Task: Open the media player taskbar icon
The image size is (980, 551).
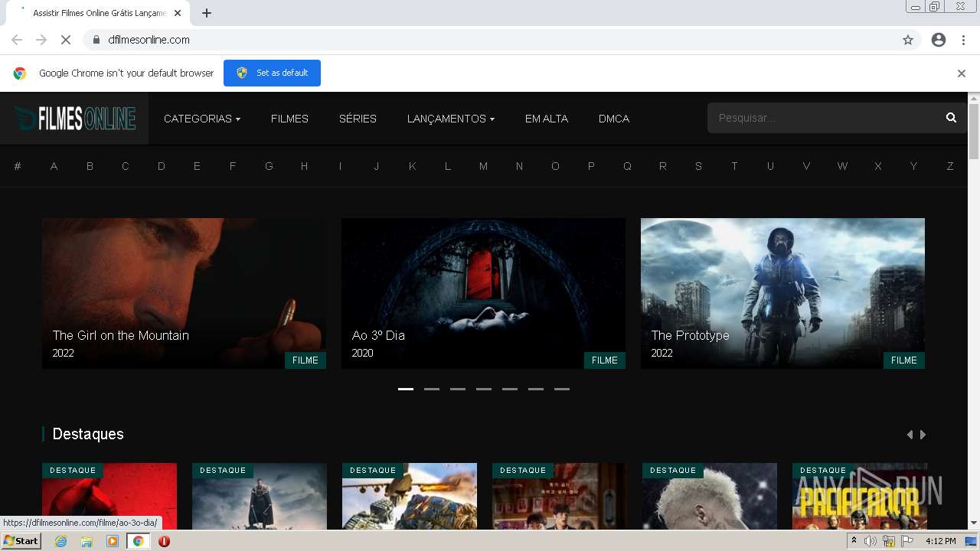Action: point(113,541)
